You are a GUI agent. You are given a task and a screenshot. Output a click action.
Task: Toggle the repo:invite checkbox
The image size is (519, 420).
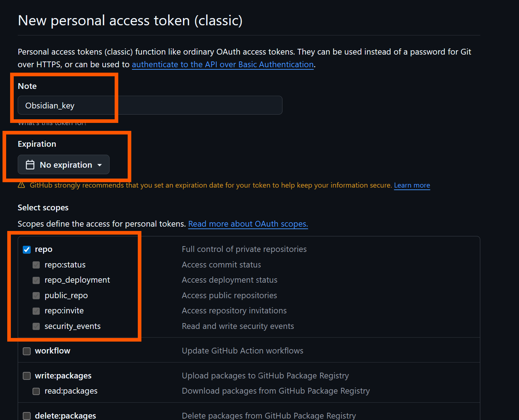coord(36,311)
